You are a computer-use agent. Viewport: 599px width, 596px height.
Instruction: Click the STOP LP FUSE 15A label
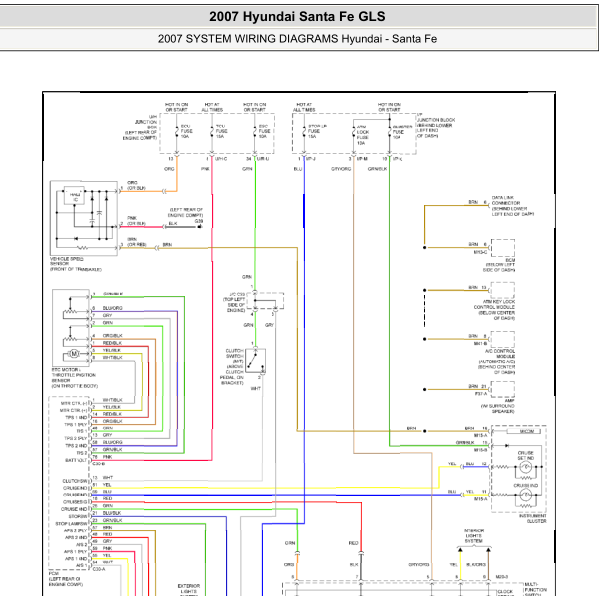click(317, 131)
